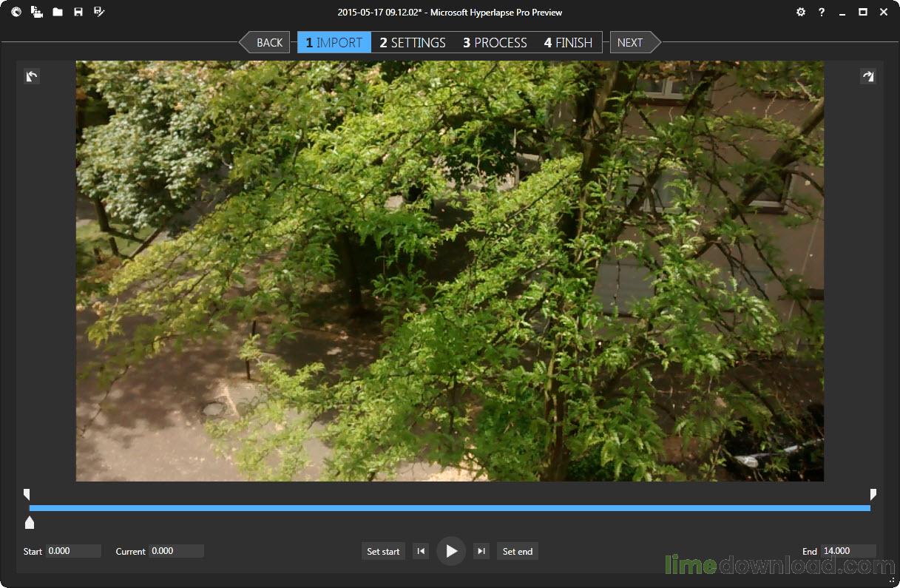The image size is (900, 588).
Task: Open help using the question mark icon
Action: coord(821,12)
